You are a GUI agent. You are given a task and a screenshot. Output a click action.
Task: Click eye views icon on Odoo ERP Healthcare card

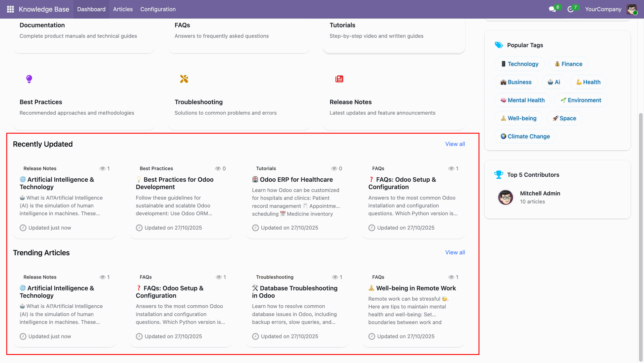click(334, 169)
